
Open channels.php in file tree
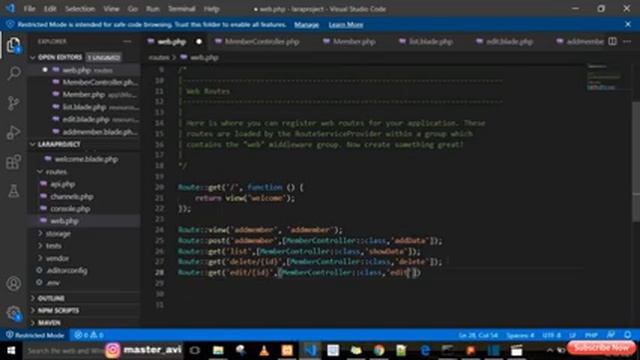click(x=72, y=196)
